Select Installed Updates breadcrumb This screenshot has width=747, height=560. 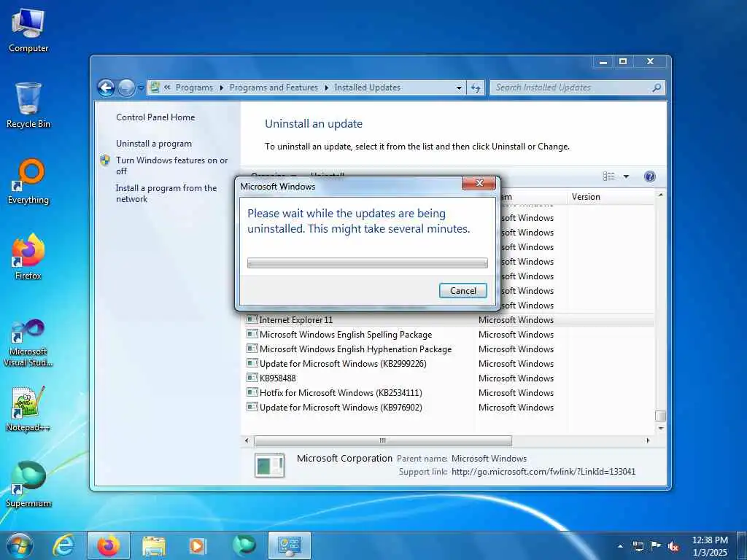pos(368,87)
